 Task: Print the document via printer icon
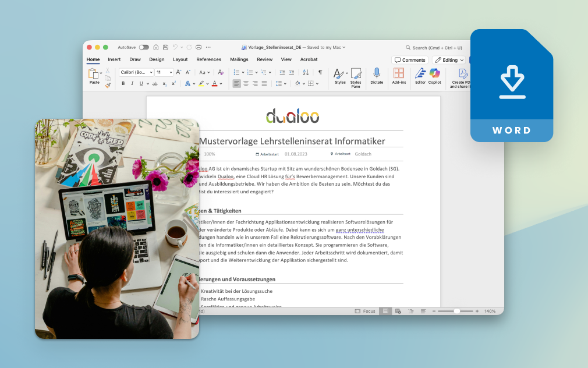[x=199, y=47]
